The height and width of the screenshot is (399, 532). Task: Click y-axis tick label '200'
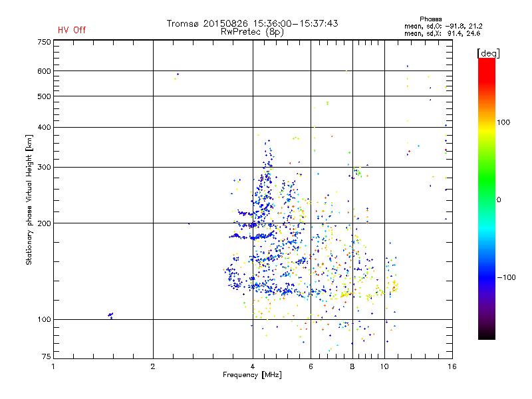(44, 223)
